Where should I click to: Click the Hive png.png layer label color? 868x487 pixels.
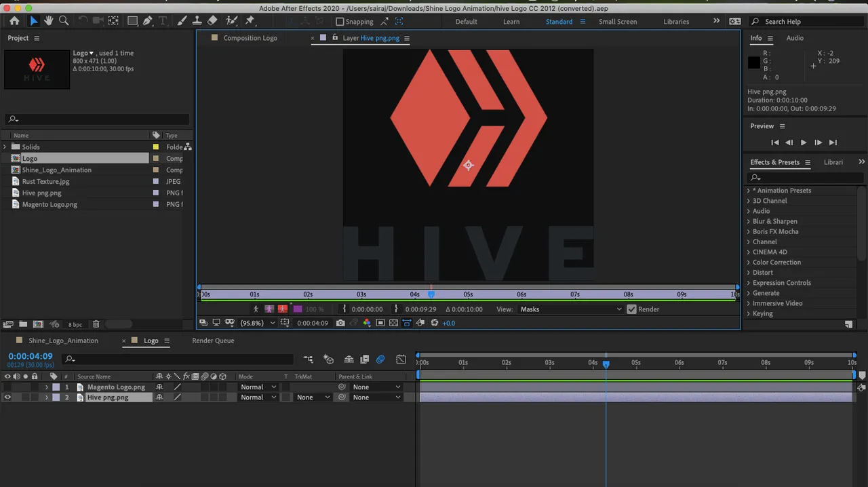(x=56, y=397)
